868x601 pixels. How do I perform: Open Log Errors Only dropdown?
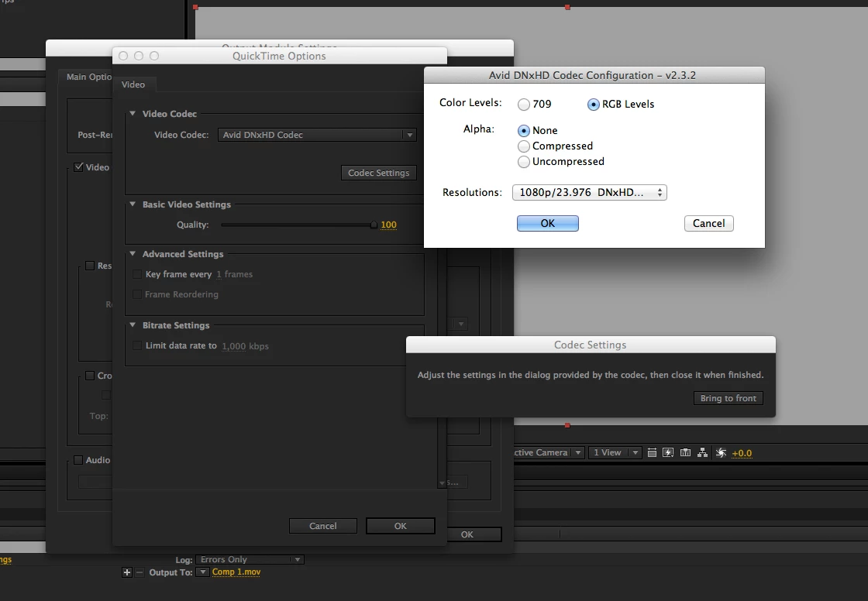pos(250,559)
